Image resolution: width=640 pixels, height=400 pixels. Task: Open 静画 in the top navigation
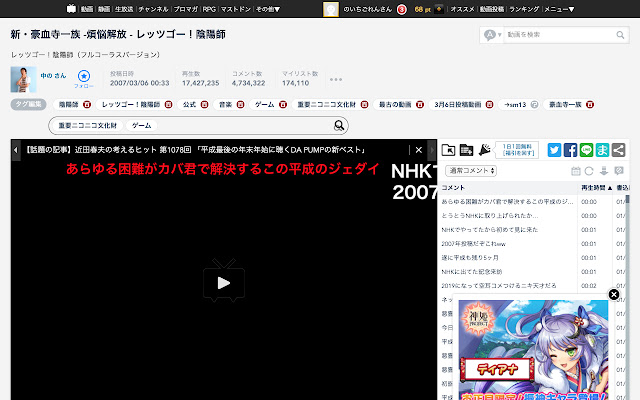pos(104,9)
